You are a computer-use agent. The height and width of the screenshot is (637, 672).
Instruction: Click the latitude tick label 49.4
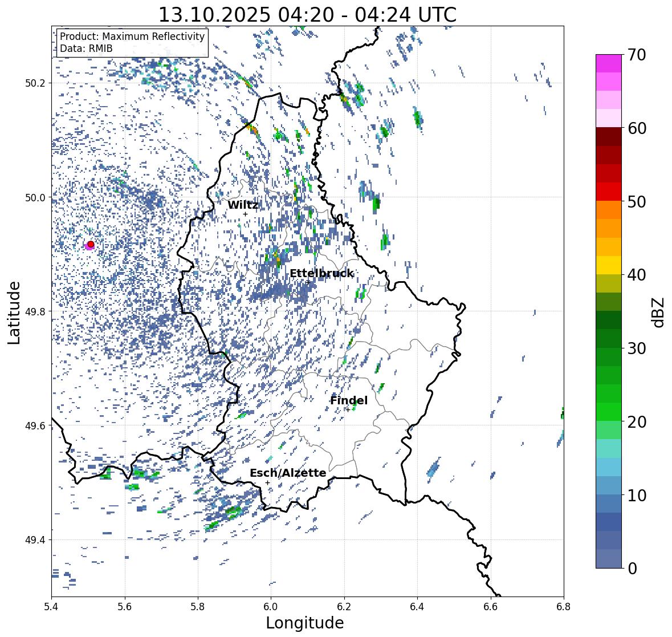click(35, 539)
